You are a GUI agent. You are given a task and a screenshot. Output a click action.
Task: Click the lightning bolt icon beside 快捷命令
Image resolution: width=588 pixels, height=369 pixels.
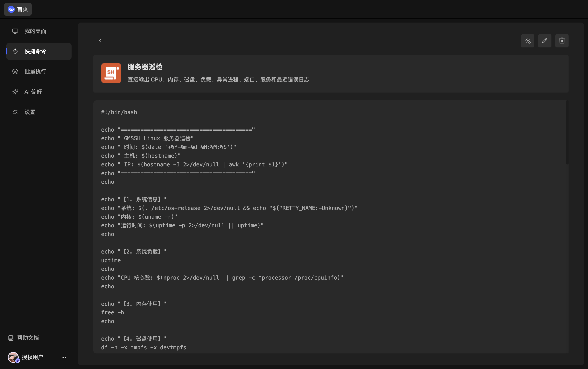coord(15,51)
